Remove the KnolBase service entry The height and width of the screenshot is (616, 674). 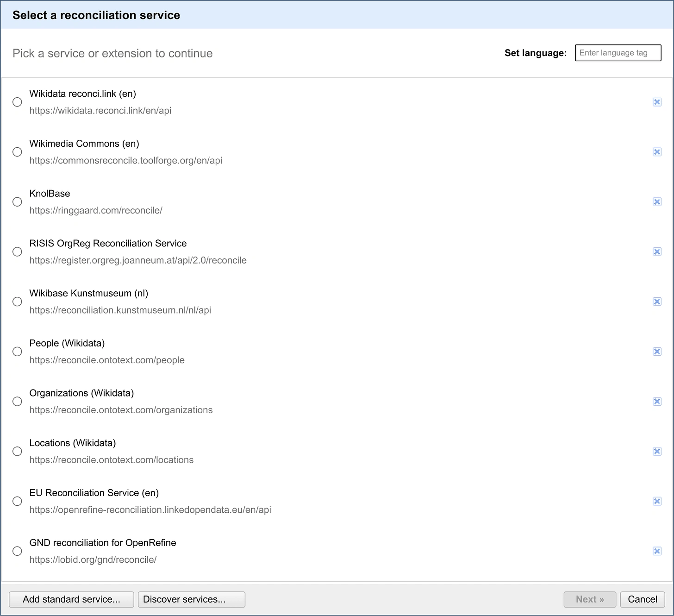tap(657, 202)
